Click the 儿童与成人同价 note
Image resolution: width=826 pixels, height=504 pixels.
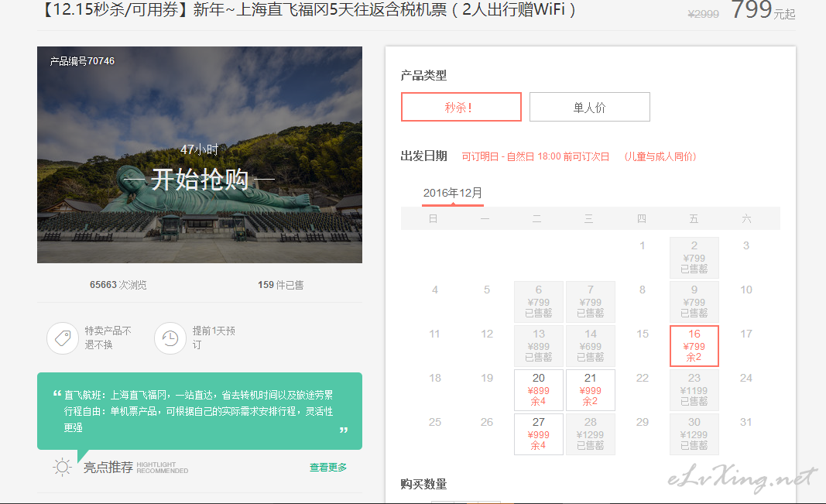(x=660, y=156)
